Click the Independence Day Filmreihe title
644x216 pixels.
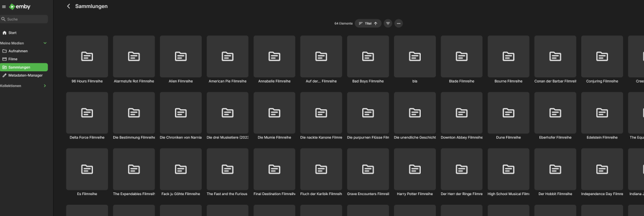point(602,194)
